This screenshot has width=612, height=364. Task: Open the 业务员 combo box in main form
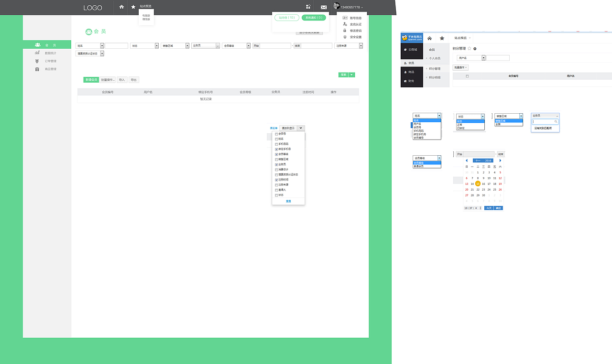click(x=206, y=46)
